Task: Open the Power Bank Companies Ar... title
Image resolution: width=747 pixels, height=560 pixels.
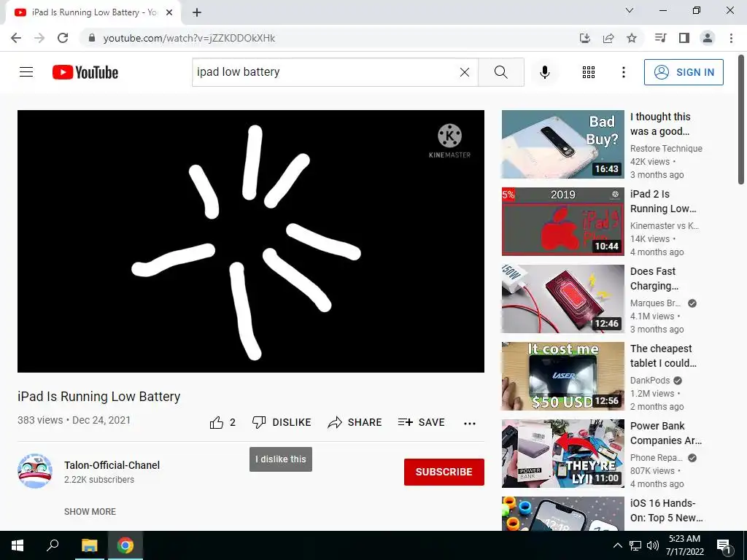Action: click(x=666, y=433)
